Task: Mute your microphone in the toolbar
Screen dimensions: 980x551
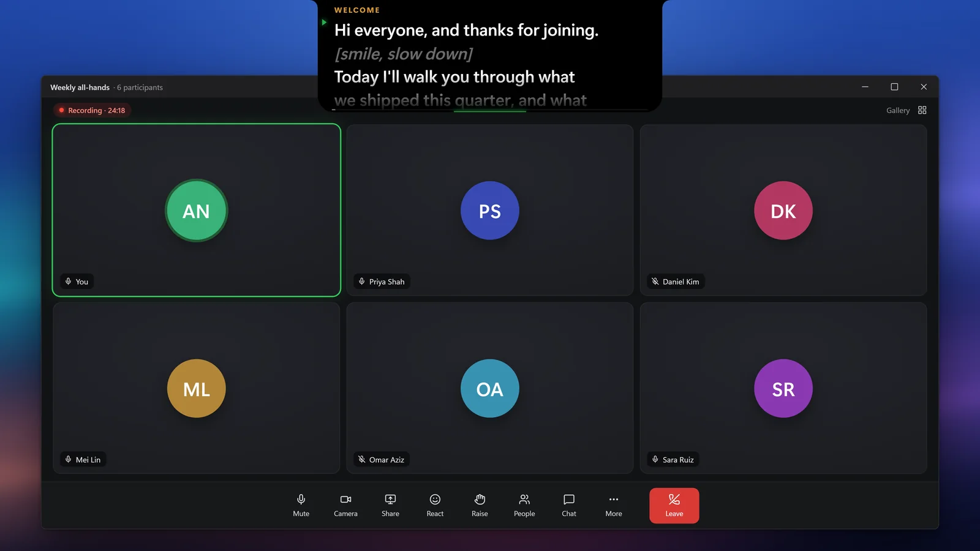Action: 301,506
